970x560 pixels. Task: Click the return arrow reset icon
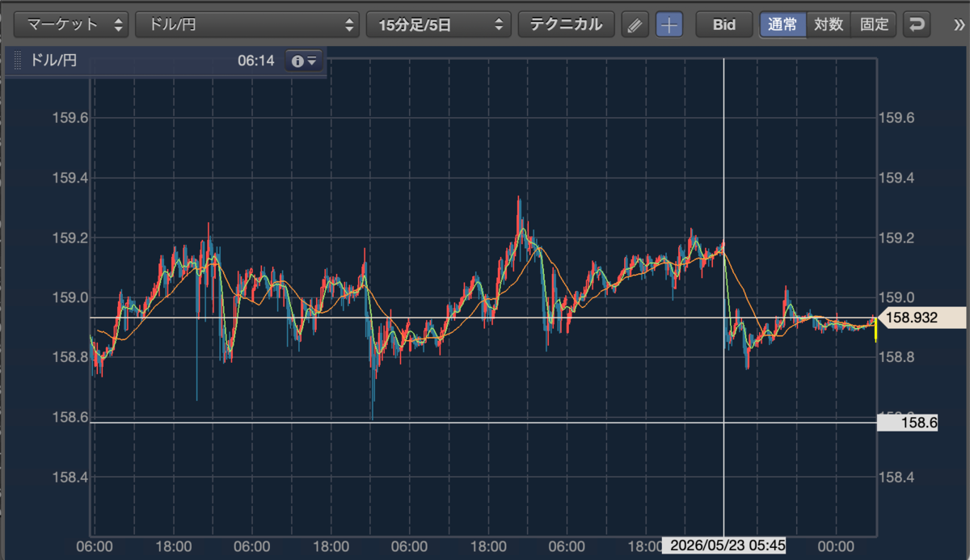click(916, 24)
